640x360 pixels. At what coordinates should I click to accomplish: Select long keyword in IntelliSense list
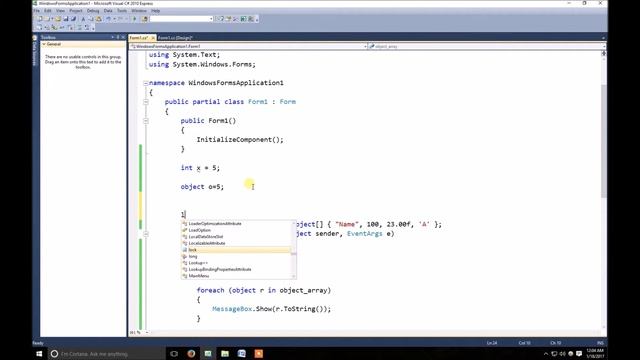(x=236, y=256)
